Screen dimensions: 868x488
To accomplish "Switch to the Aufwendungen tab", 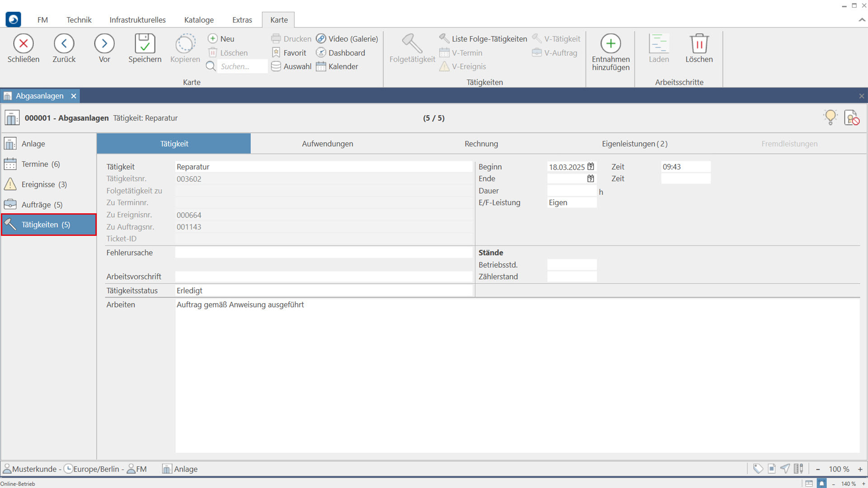I will 327,144.
